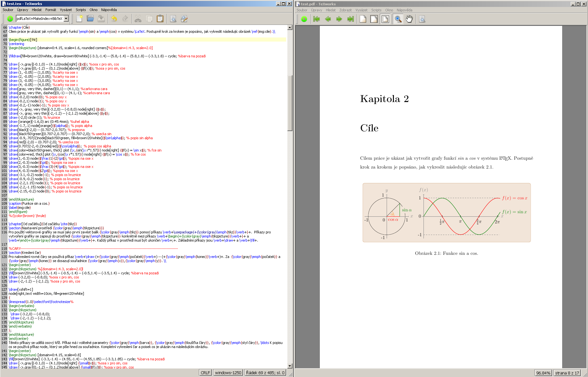Open Hledat menu in editor window
Viewport: 588px width, 377px height.
37,10
